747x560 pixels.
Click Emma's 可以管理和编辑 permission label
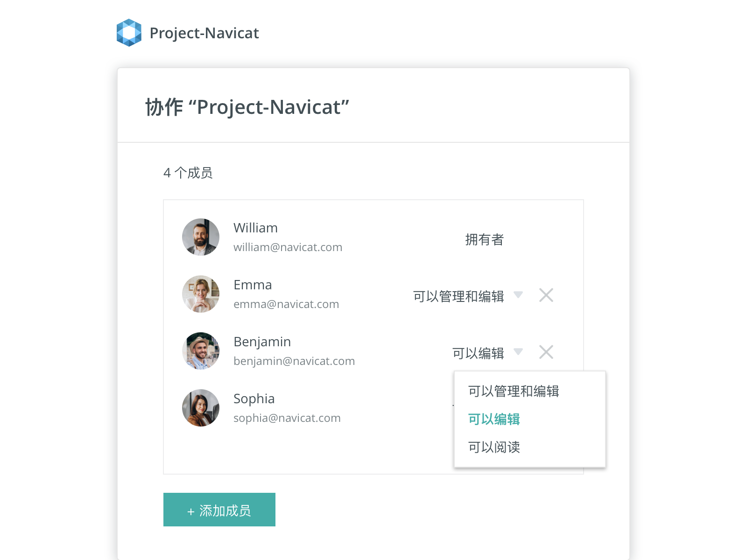[x=458, y=296]
